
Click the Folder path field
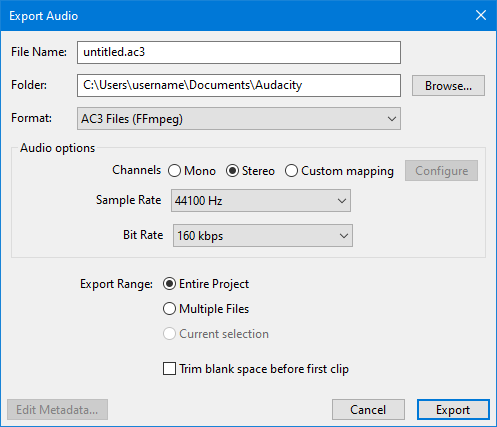coord(239,85)
